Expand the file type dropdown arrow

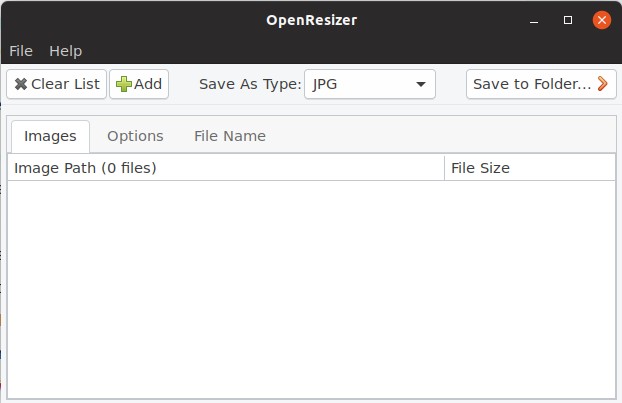click(x=421, y=84)
